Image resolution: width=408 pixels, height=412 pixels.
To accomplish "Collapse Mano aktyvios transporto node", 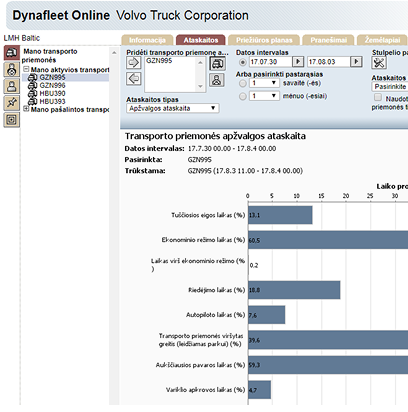I will (26, 69).
